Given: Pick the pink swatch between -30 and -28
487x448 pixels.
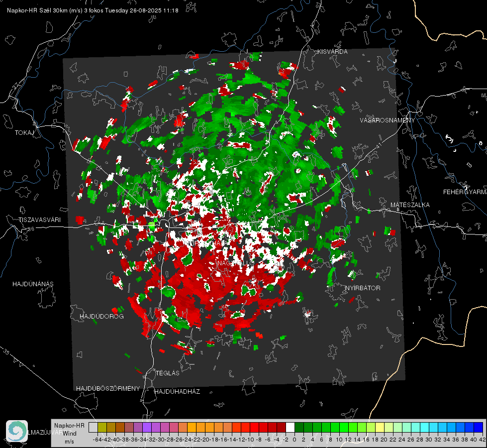Looking at the screenshot, I should (x=165, y=427).
